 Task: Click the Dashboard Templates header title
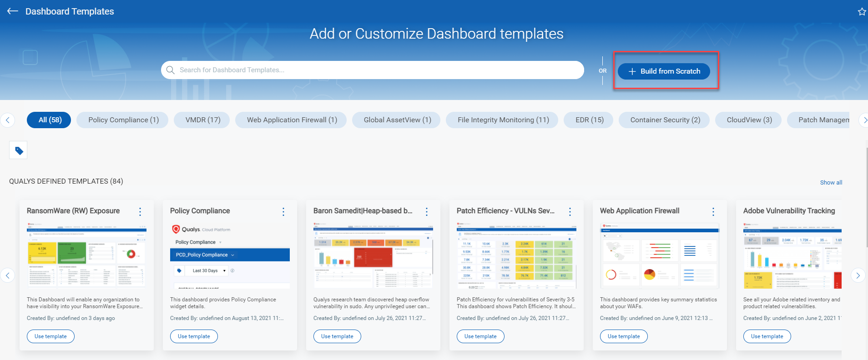70,11
